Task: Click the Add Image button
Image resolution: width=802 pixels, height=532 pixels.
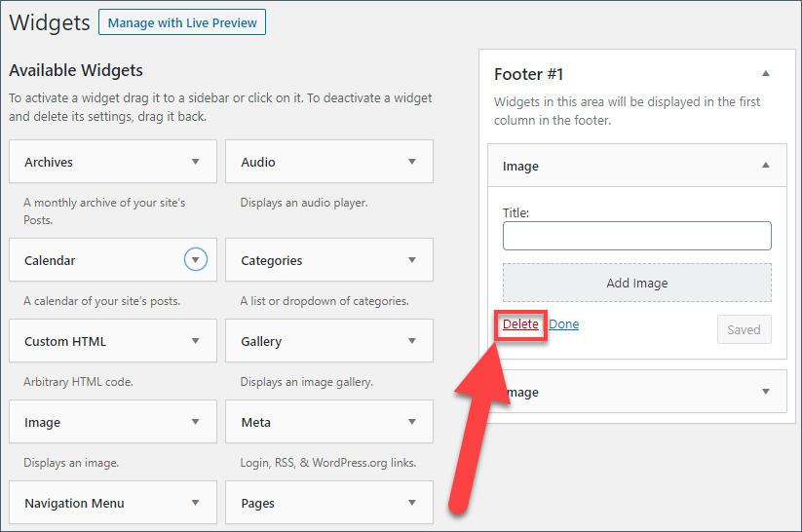Action: [636, 283]
